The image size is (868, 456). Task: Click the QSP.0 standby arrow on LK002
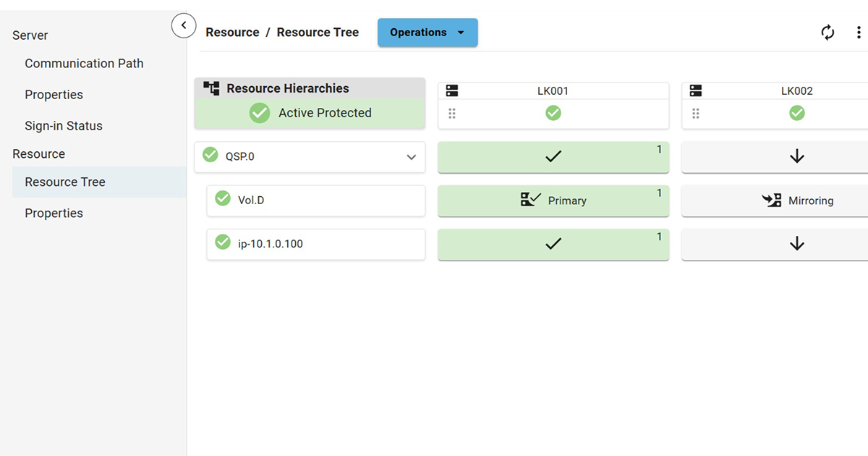click(x=796, y=157)
